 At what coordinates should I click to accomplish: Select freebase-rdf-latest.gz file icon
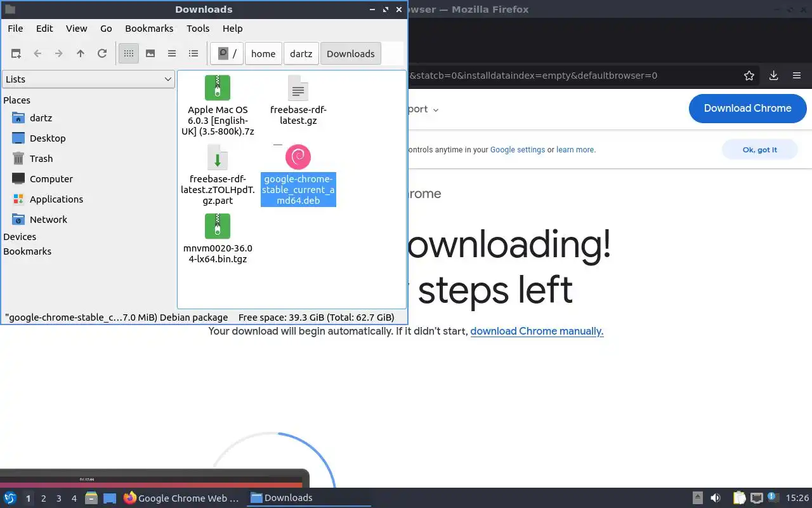(x=298, y=88)
